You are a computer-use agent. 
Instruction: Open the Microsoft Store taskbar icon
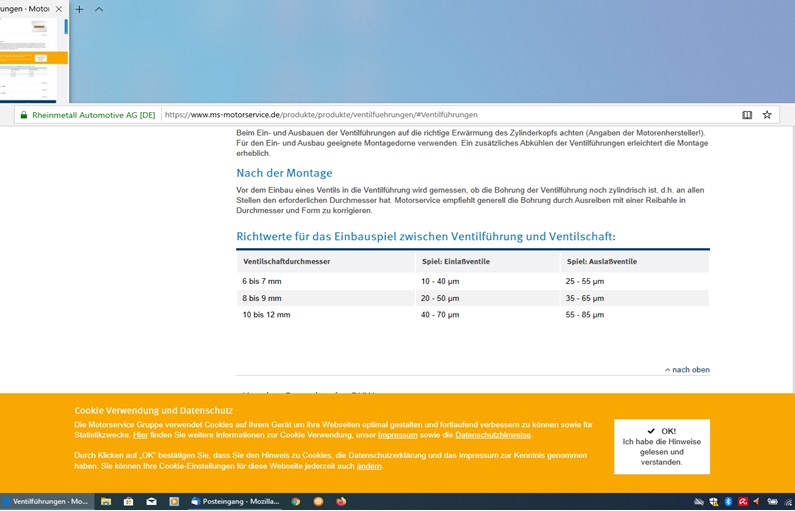(x=128, y=502)
